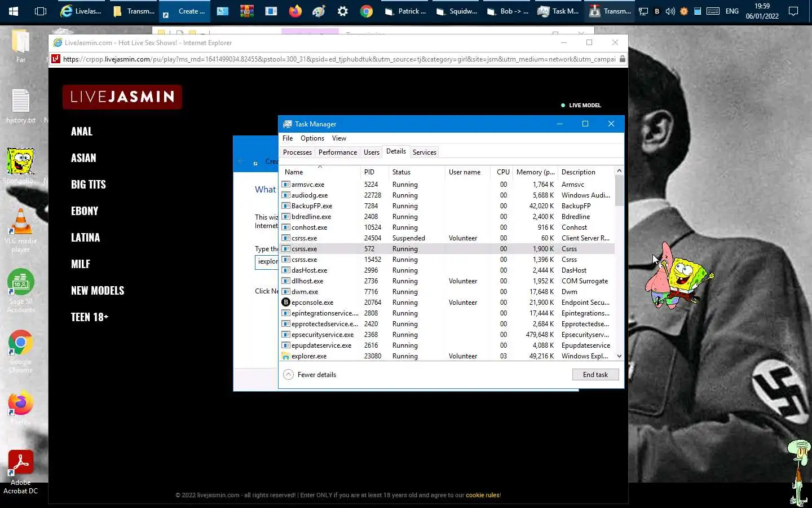Click the Internet Explorer address bar URL
The image size is (812, 508).
339,59
